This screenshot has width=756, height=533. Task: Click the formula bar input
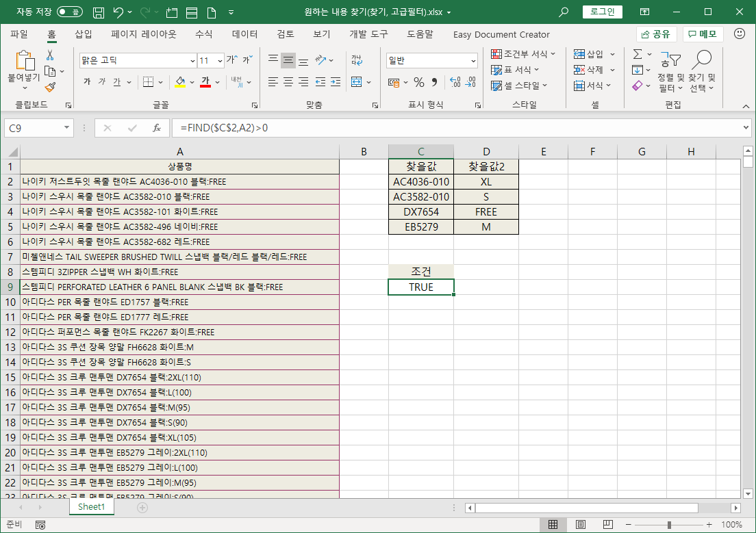tap(456, 128)
